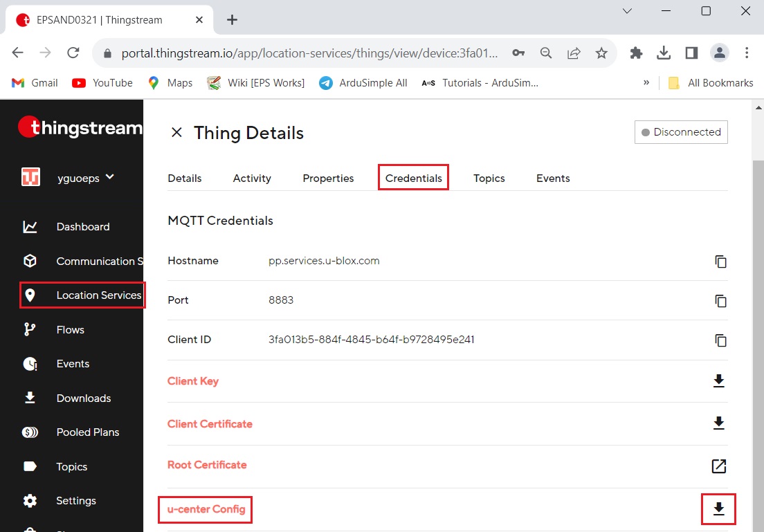The width and height of the screenshot is (764, 532).
Task: Bookmark this page with star icon
Action: click(x=601, y=53)
